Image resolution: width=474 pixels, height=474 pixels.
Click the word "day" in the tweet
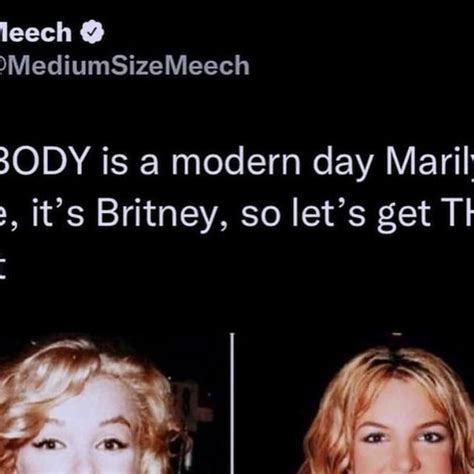pyautogui.click(x=342, y=162)
